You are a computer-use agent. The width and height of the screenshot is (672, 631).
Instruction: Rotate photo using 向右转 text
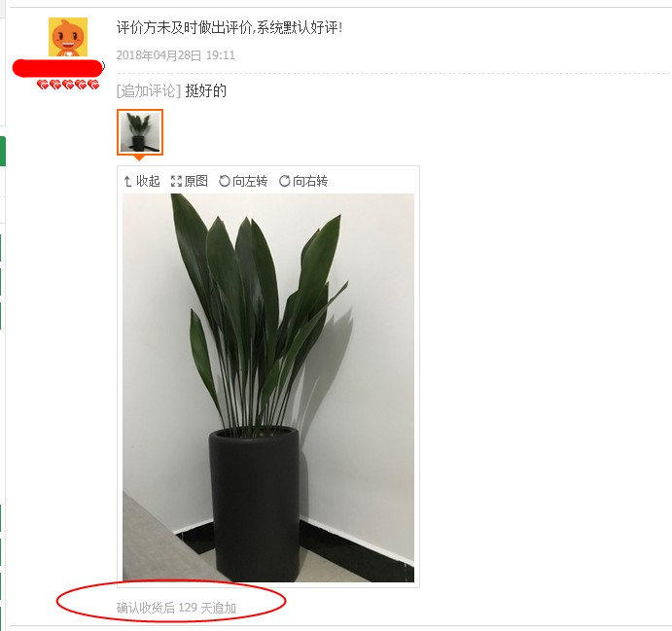pos(310,181)
